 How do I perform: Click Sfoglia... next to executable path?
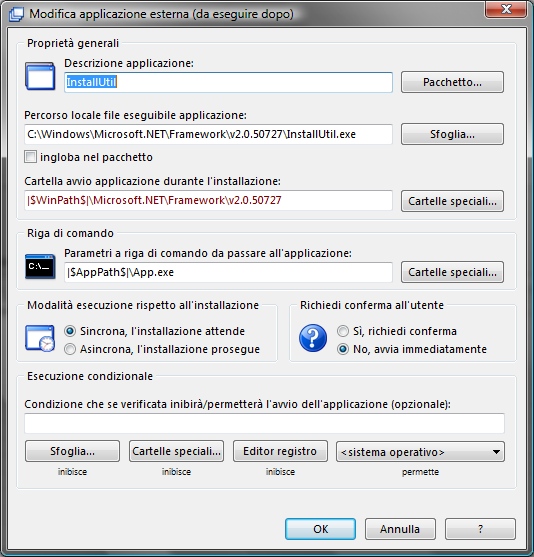coord(452,134)
